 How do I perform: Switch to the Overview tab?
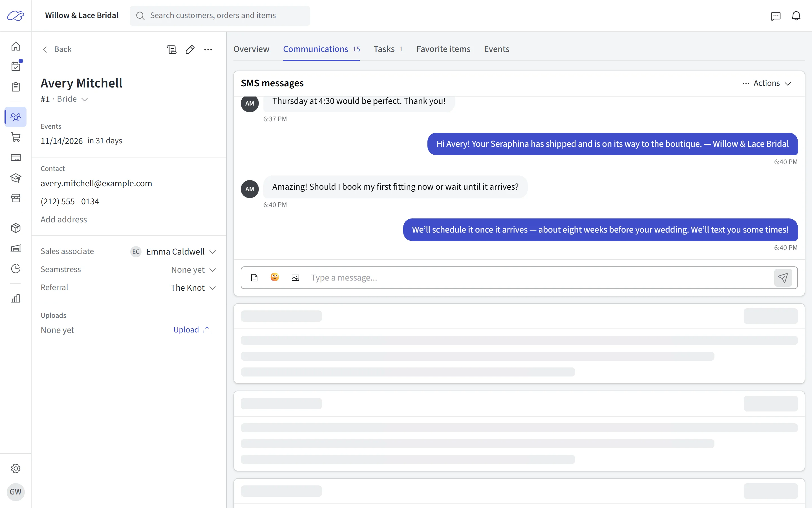251,49
